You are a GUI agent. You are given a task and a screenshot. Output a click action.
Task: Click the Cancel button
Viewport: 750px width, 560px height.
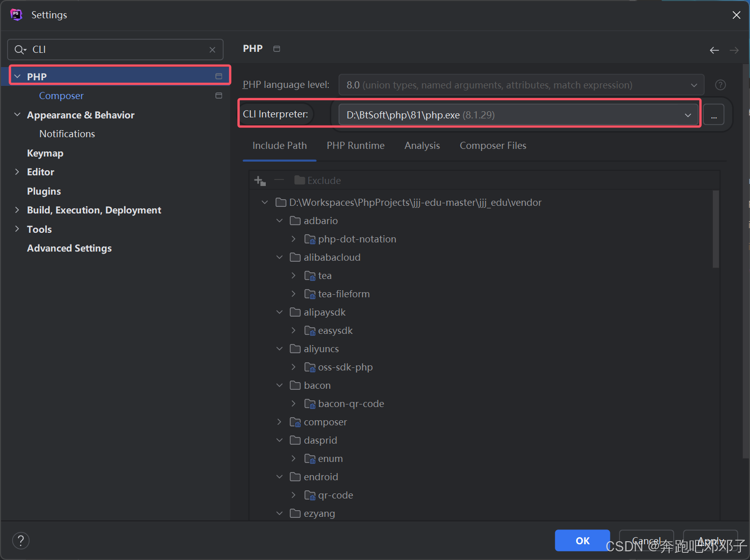(x=646, y=541)
